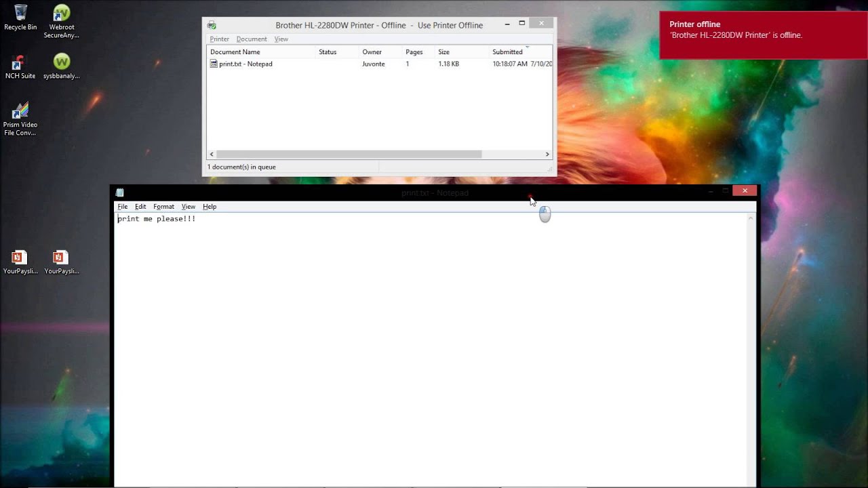Select the sysbbanaly desktop shortcut
The height and width of the screenshot is (488, 868).
(62, 67)
